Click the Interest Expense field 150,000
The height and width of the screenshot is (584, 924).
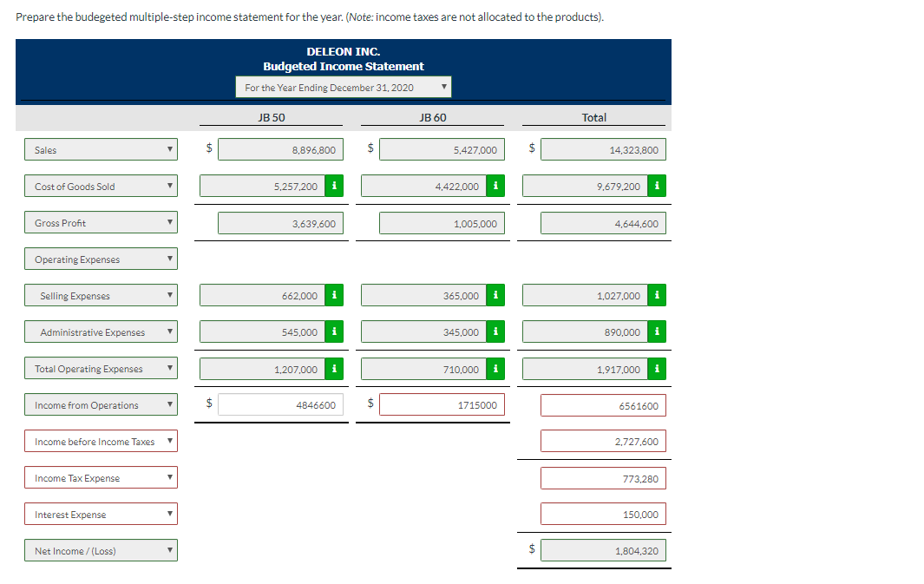[604, 514]
